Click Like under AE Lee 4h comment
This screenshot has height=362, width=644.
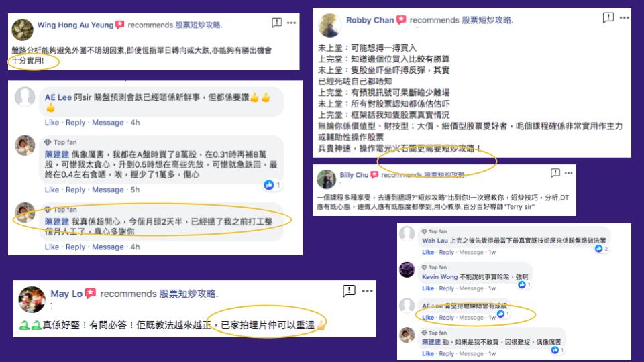(52, 123)
